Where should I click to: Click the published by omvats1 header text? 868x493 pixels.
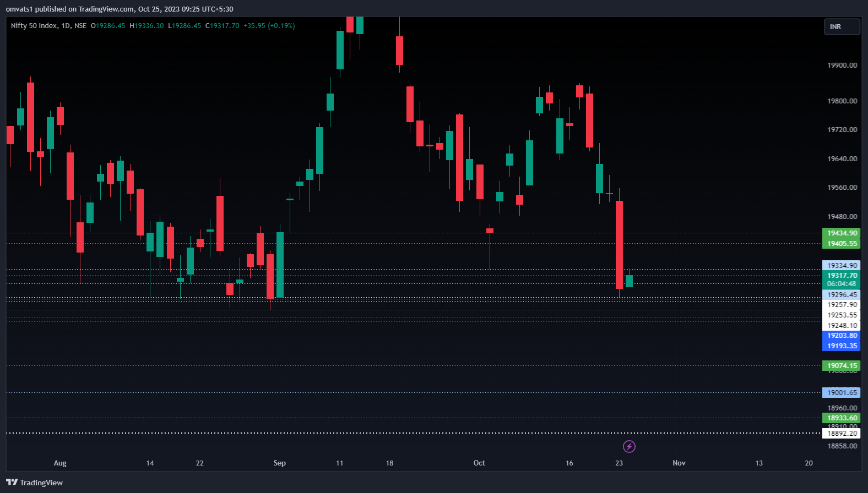120,9
